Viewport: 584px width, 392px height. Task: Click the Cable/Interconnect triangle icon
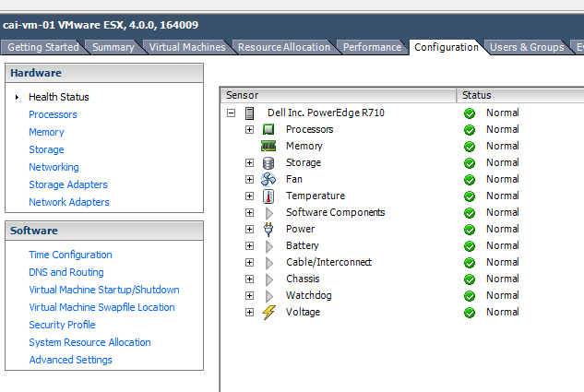[x=268, y=263]
